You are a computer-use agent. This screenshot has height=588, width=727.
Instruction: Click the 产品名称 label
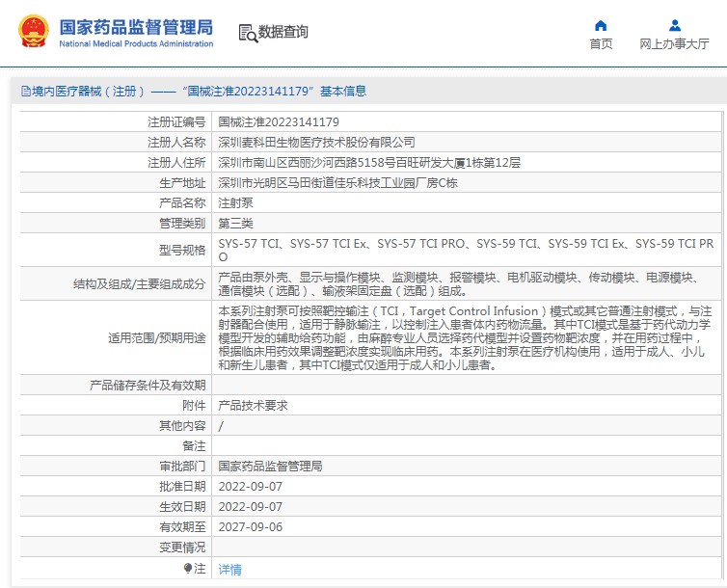click(x=182, y=203)
